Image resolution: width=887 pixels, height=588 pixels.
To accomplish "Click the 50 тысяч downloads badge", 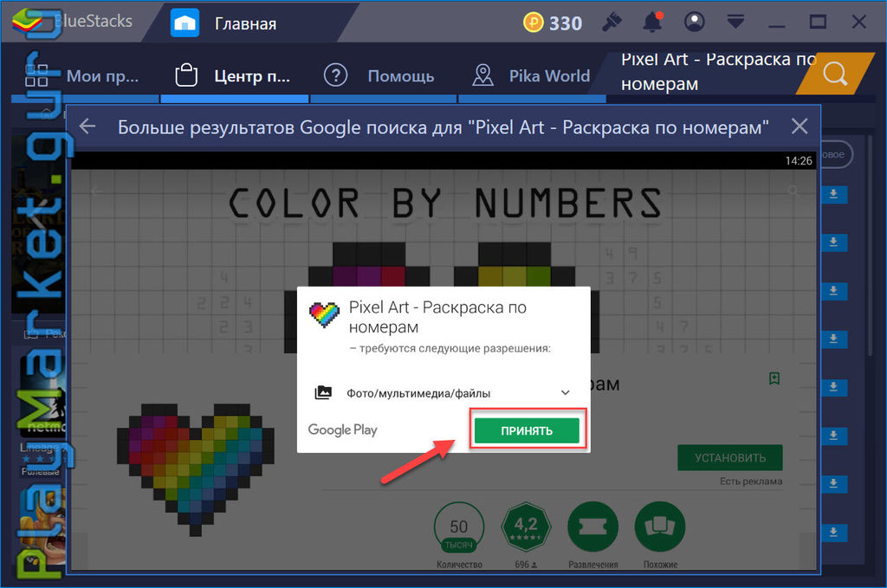I will click(x=459, y=527).
